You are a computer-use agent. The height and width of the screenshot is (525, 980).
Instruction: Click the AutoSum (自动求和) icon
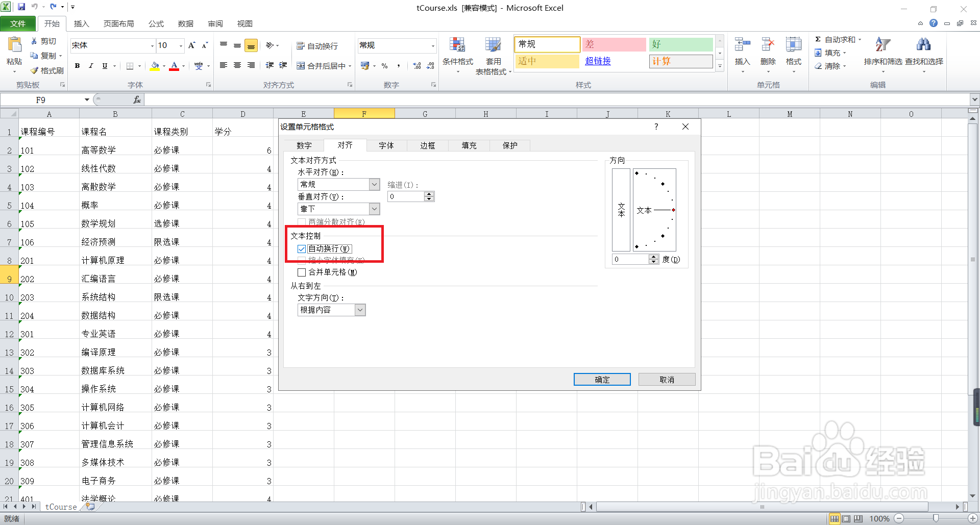click(818, 39)
